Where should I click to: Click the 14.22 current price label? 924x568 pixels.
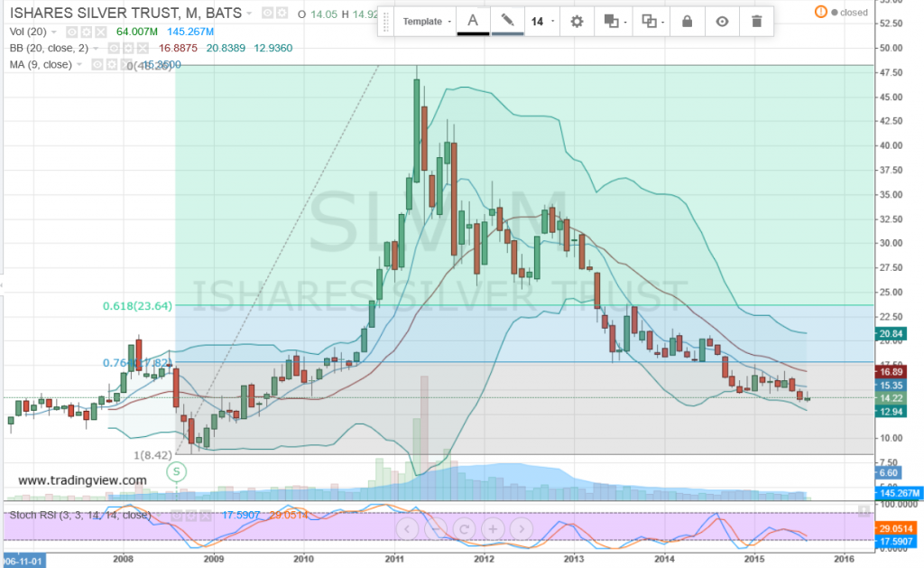(891, 399)
